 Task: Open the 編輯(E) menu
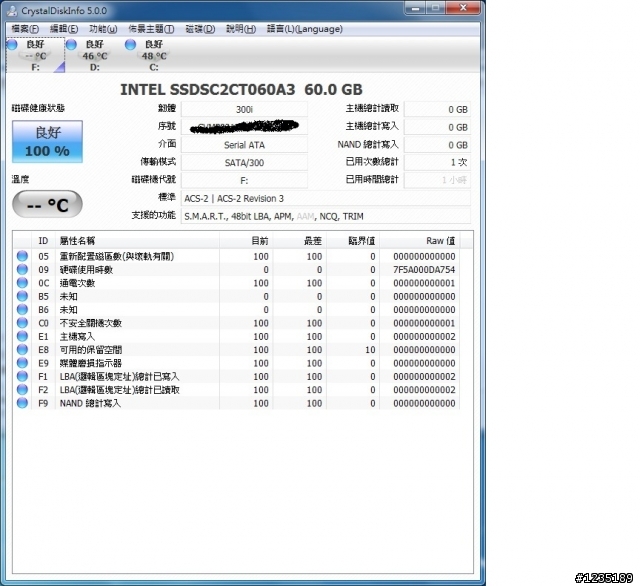(64, 29)
